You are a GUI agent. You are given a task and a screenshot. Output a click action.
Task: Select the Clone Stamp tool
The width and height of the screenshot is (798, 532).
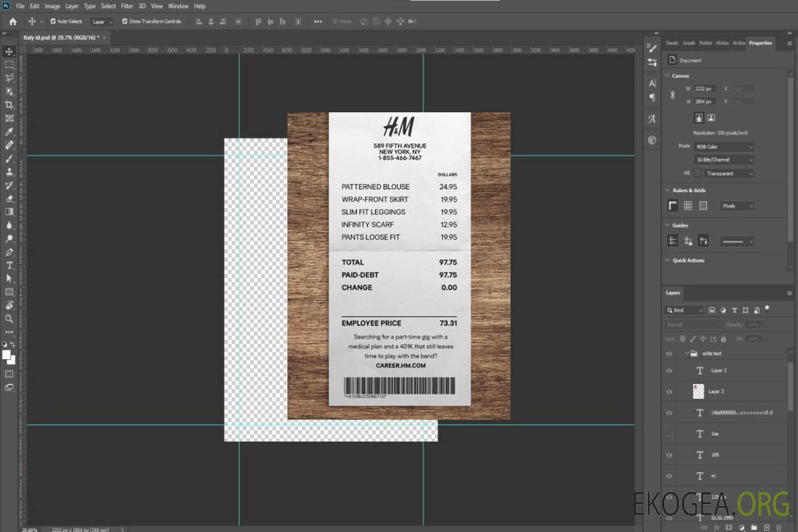coord(9,172)
